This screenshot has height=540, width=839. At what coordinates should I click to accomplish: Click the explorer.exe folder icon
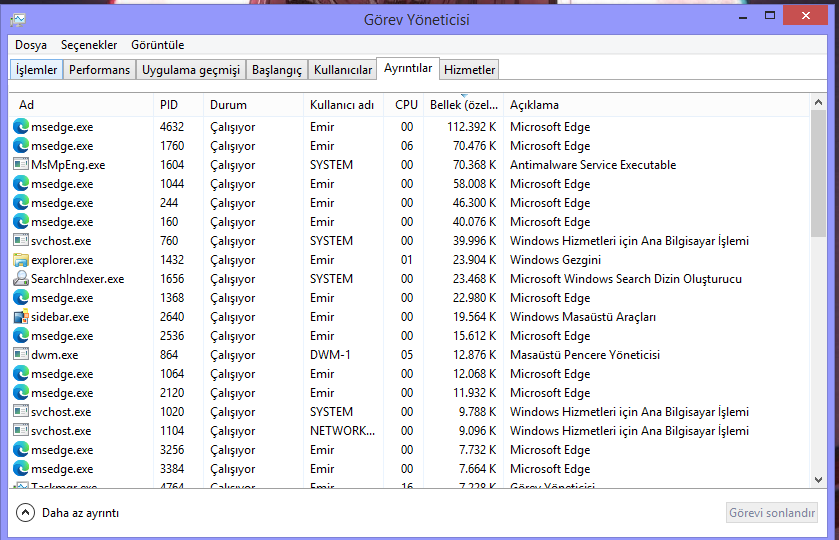[20, 260]
